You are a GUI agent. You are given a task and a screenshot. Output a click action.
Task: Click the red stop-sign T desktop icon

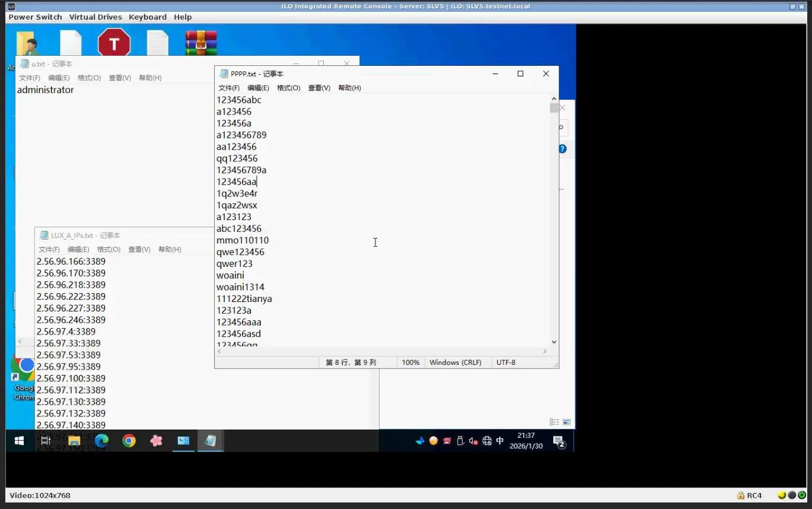114,43
